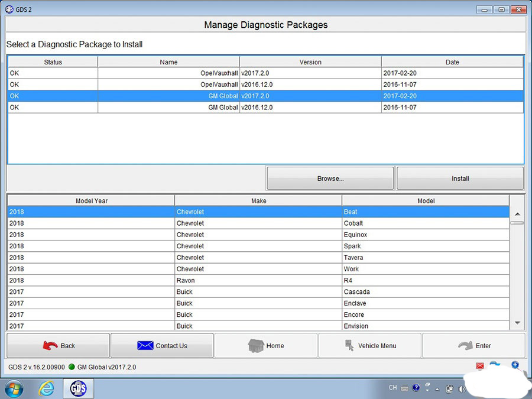
Task: Click the Contact Us button
Action: coord(162,345)
